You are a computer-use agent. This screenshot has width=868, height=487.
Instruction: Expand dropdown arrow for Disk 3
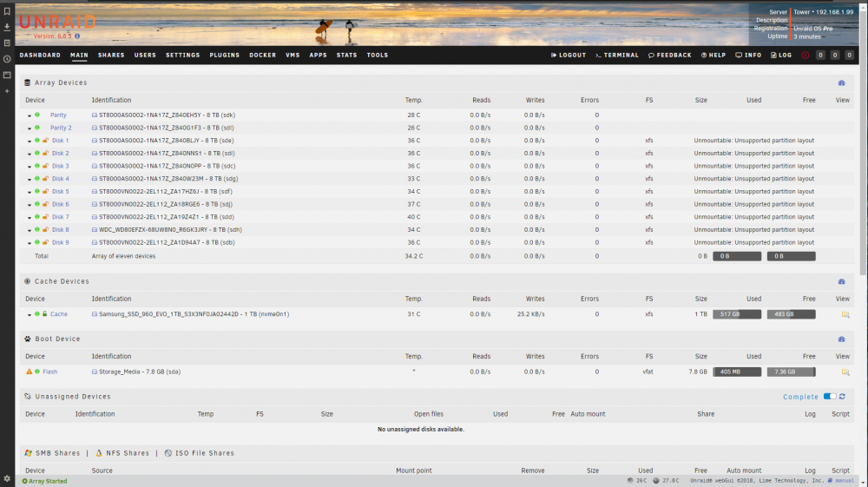[30, 167]
